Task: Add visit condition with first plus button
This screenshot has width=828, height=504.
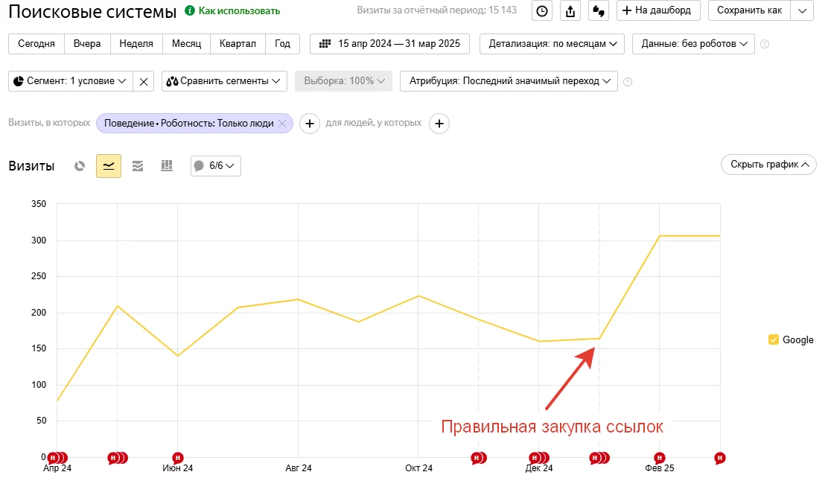Action: point(310,124)
